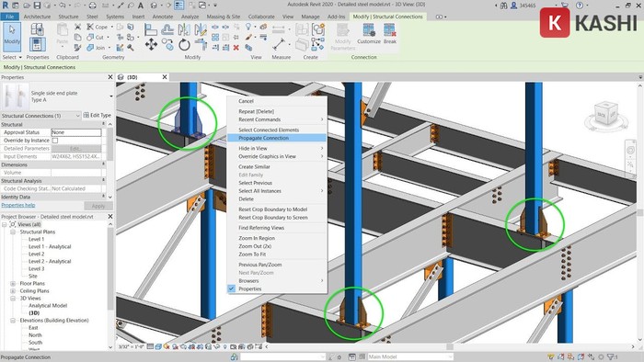
Task: Select the Offset tool in Modify panel
Action: 167,29
